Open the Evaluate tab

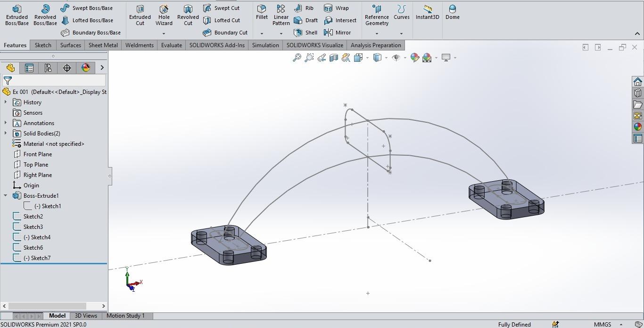click(x=171, y=45)
